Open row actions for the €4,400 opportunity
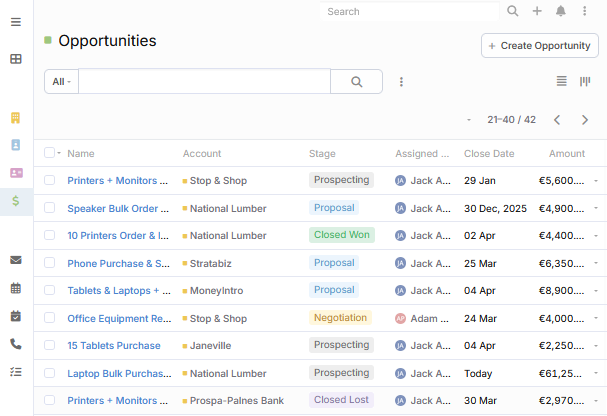The height and width of the screenshot is (416, 607). click(596, 236)
